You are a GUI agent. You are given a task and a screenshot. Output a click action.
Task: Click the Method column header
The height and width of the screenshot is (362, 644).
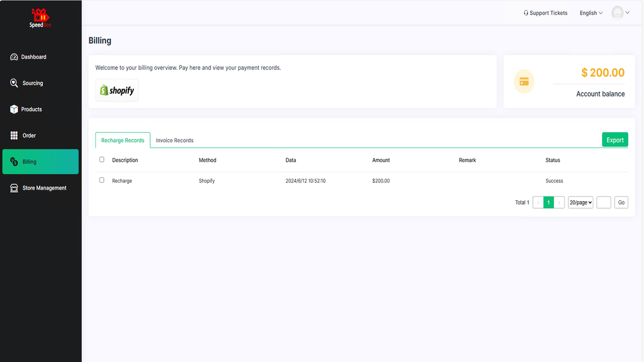pyautogui.click(x=207, y=160)
